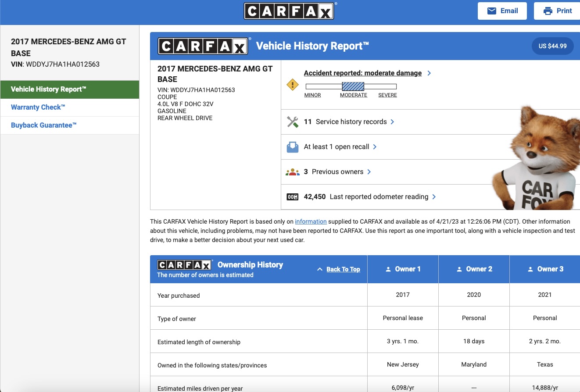Click the 'Type of owner' row label
Viewport: 580px width, 392px height.
click(177, 319)
